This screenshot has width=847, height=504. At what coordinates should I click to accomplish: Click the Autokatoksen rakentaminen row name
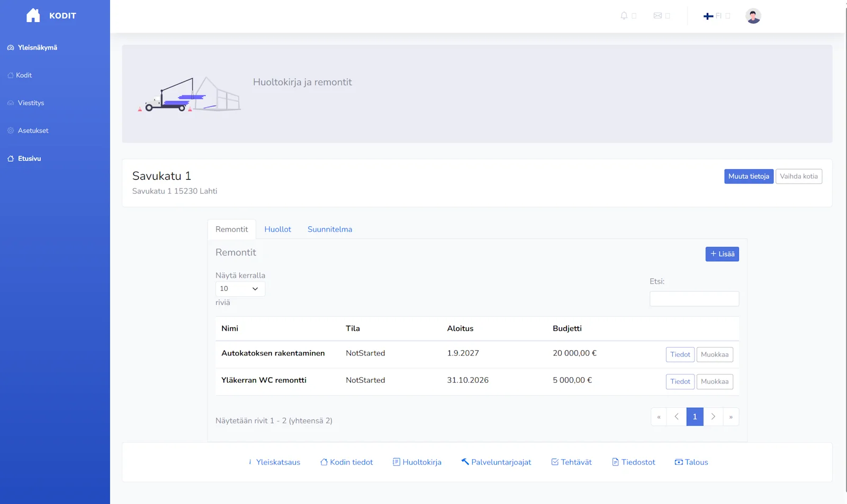273,353
